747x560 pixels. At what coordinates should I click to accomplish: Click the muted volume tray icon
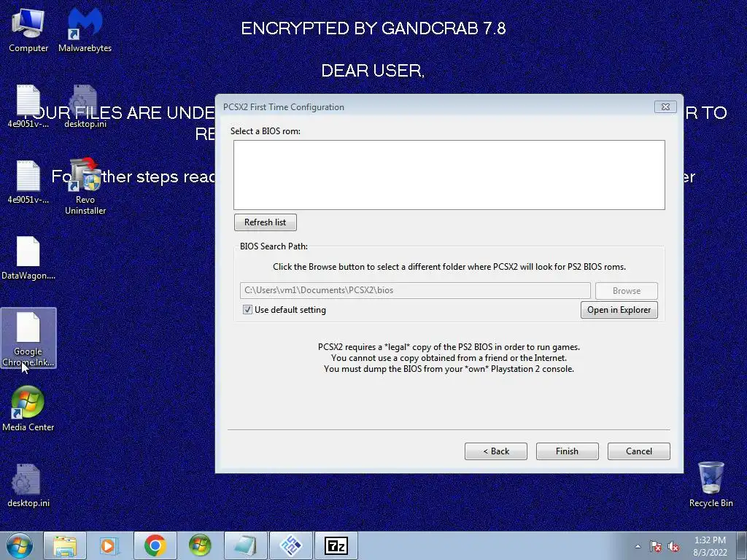point(673,547)
